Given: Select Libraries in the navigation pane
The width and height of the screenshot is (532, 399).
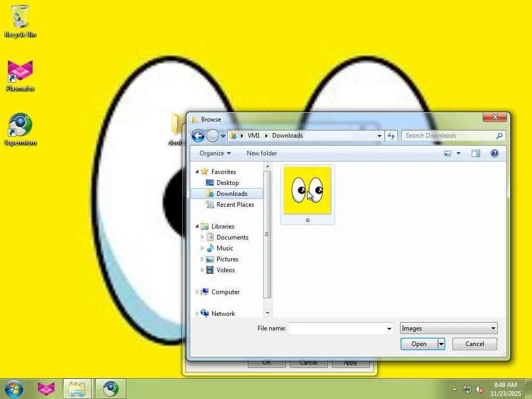Looking at the screenshot, I should tap(222, 227).
